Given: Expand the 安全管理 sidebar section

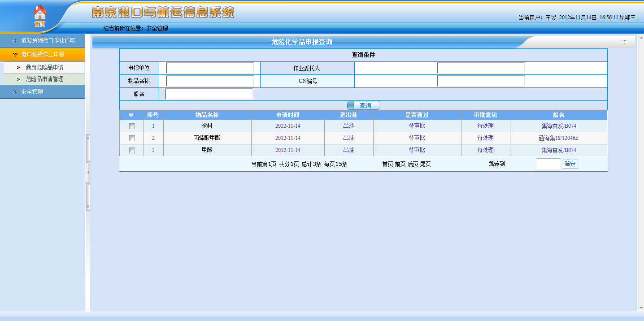Looking at the screenshot, I should [x=32, y=91].
